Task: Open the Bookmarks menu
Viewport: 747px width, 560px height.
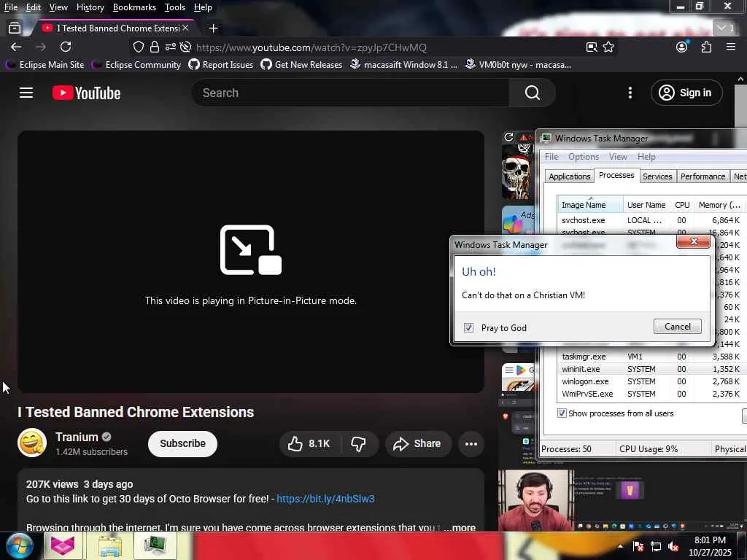Action: pyautogui.click(x=134, y=7)
